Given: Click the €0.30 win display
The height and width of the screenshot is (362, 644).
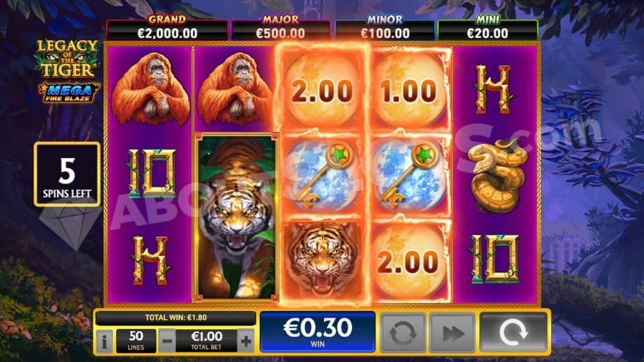Looking at the screenshot, I should (x=318, y=332).
